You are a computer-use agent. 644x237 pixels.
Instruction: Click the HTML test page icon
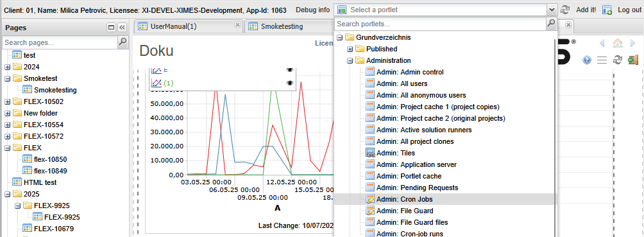(x=17, y=182)
